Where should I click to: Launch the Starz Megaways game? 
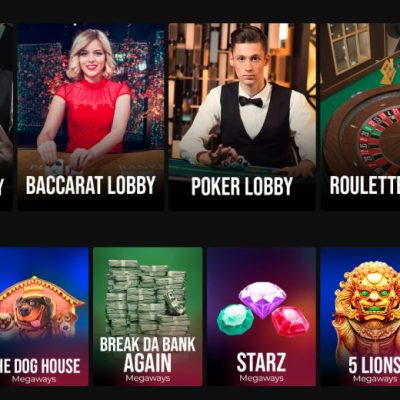261,316
